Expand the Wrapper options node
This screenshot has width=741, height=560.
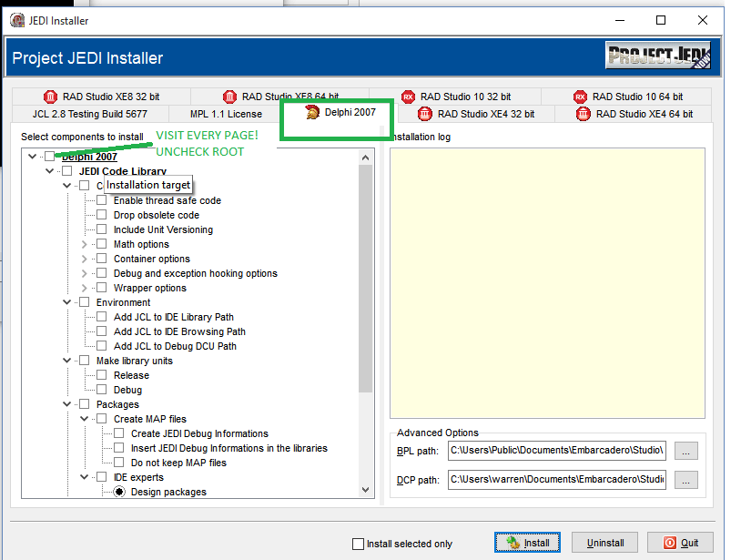[84, 288]
